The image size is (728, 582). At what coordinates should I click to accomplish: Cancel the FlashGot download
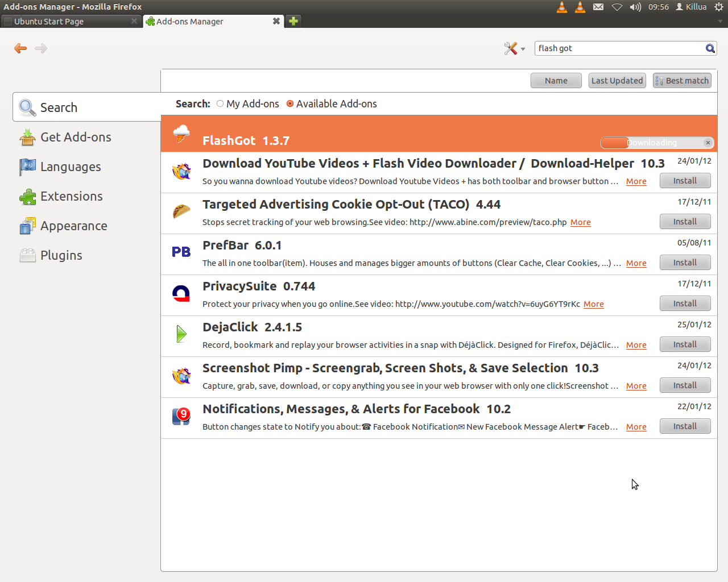point(708,143)
